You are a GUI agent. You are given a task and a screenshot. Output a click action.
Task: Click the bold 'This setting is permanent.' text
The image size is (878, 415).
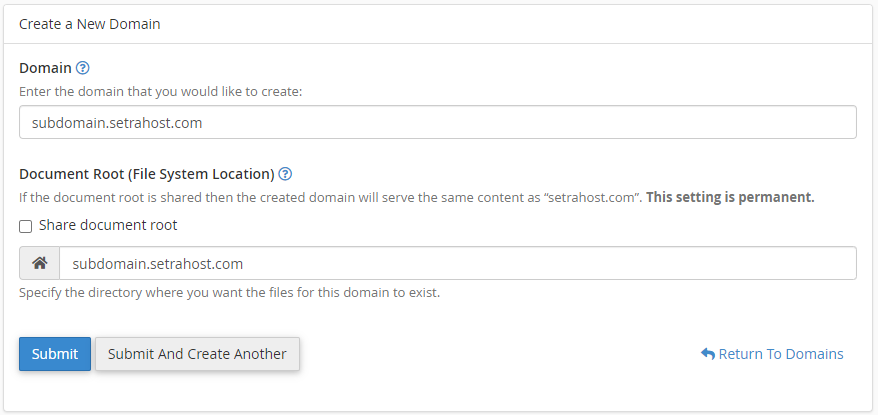pyautogui.click(x=730, y=198)
